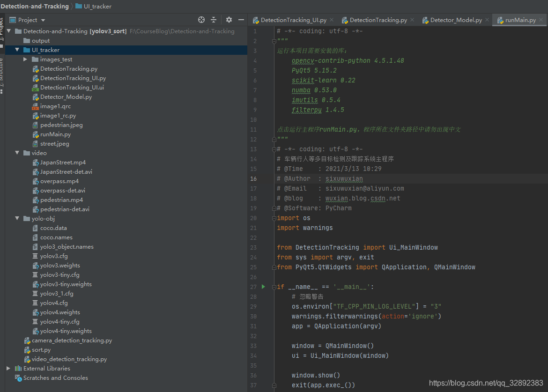Open Project panel settings gear
Image resolution: width=548 pixels, height=392 pixels.
pyautogui.click(x=229, y=20)
